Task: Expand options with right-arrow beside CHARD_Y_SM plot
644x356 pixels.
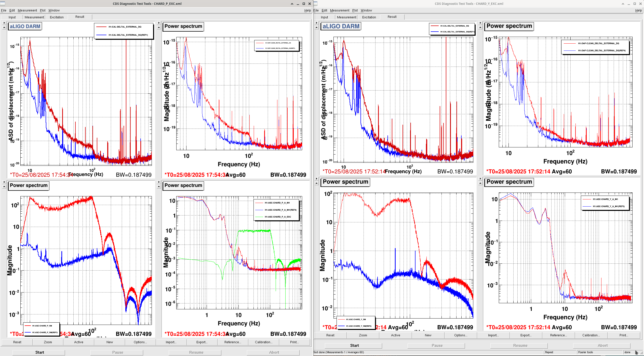Action: pos(317,179)
